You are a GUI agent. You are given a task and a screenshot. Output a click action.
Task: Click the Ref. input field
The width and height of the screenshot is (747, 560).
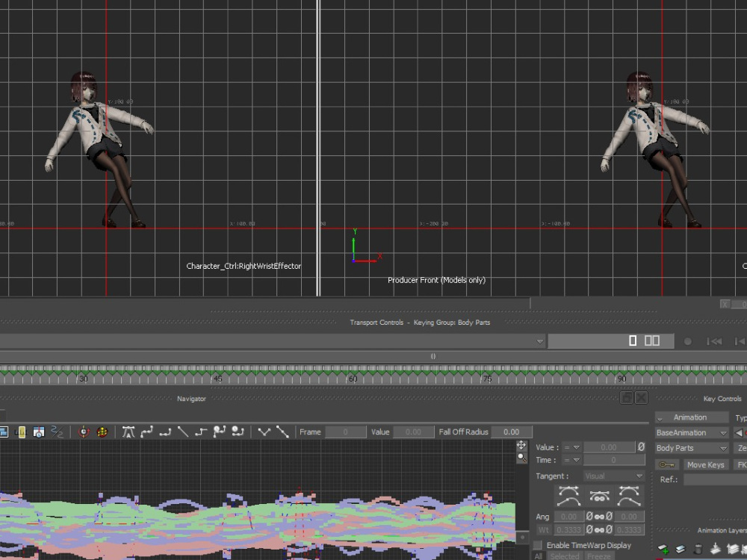(x=715, y=479)
